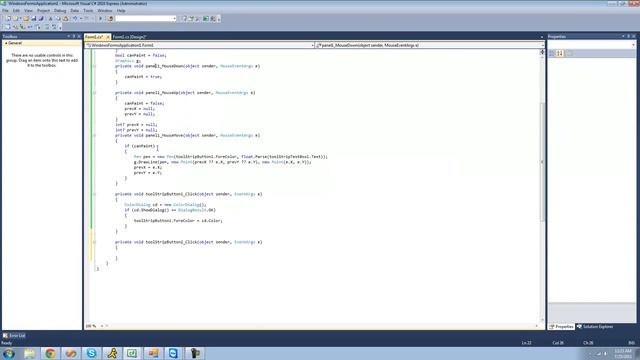The image size is (640, 360).
Task: Click the 'ColorDialog cd = new ColorDialog();' line
Action: click(x=165, y=205)
